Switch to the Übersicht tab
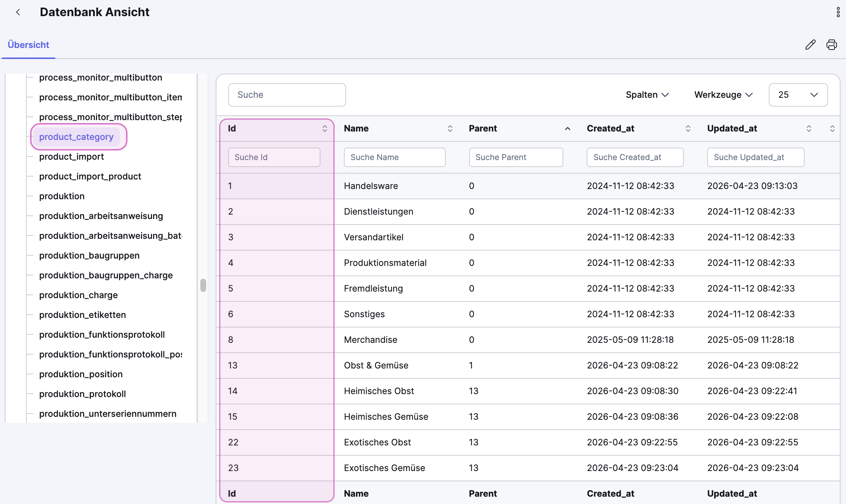The width and height of the screenshot is (846, 504). coord(28,45)
